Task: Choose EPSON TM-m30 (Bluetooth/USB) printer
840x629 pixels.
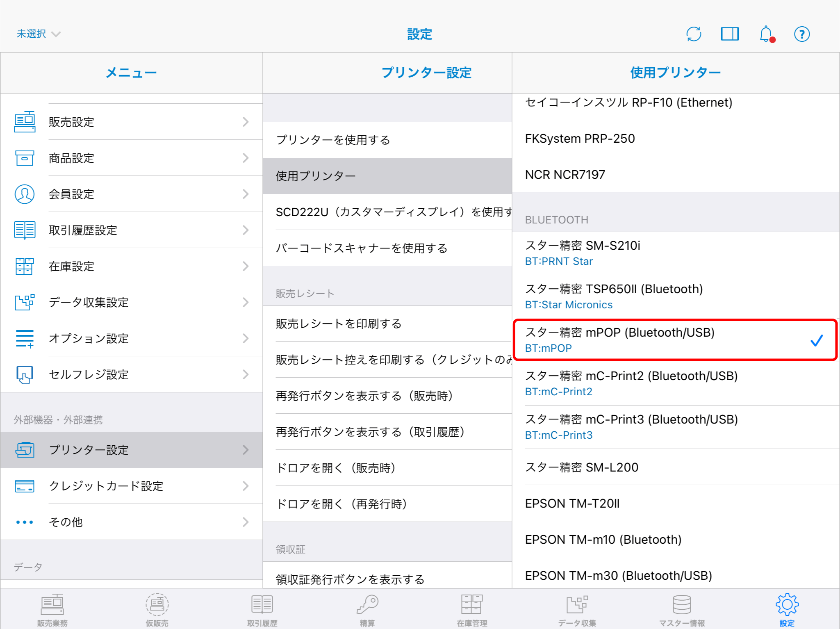Action: (676, 573)
